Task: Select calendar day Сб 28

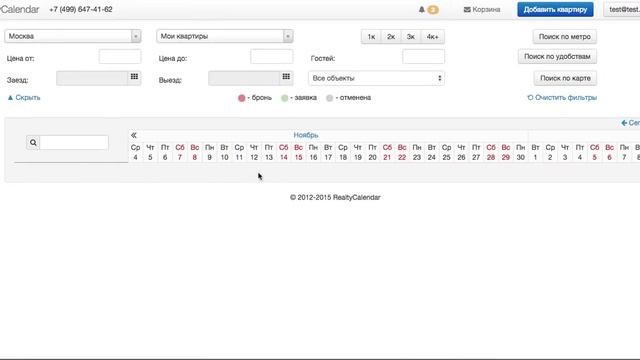Action: [x=491, y=152]
